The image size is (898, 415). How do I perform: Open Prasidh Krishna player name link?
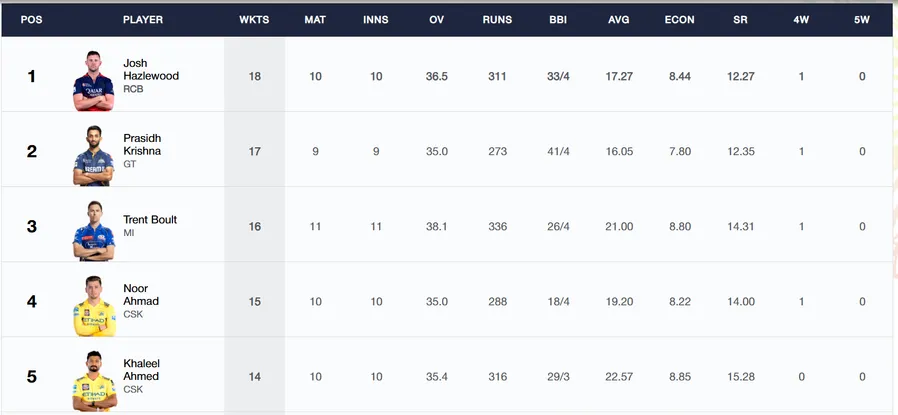click(142, 145)
